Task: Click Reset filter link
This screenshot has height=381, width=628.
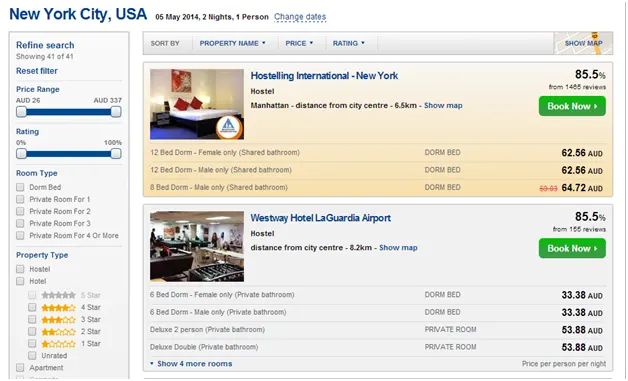Action: pos(37,71)
